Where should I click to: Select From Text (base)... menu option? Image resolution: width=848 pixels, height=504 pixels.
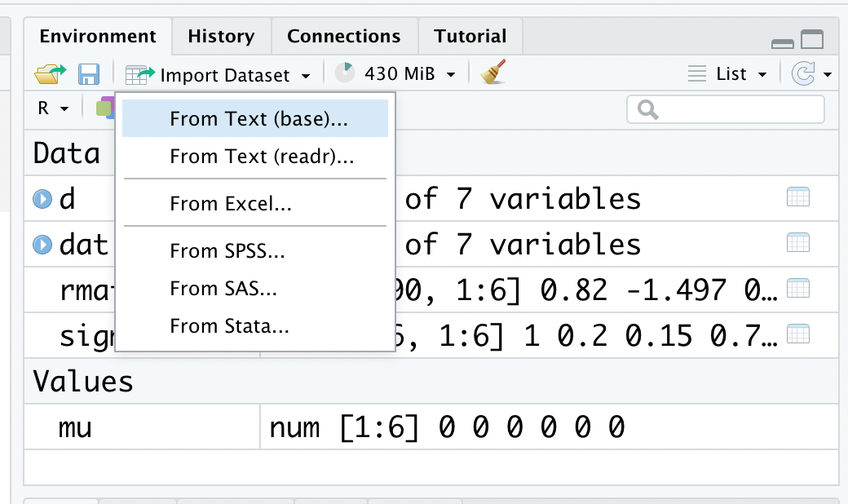click(x=258, y=119)
